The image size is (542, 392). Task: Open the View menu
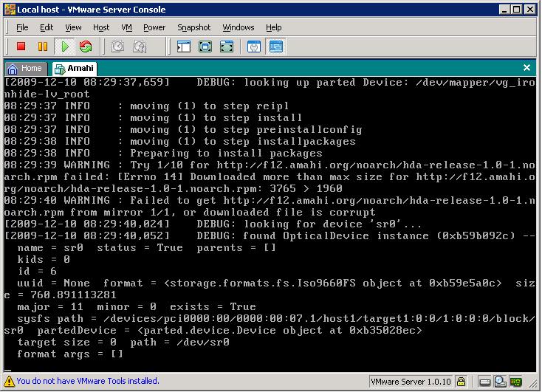tap(73, 27)
